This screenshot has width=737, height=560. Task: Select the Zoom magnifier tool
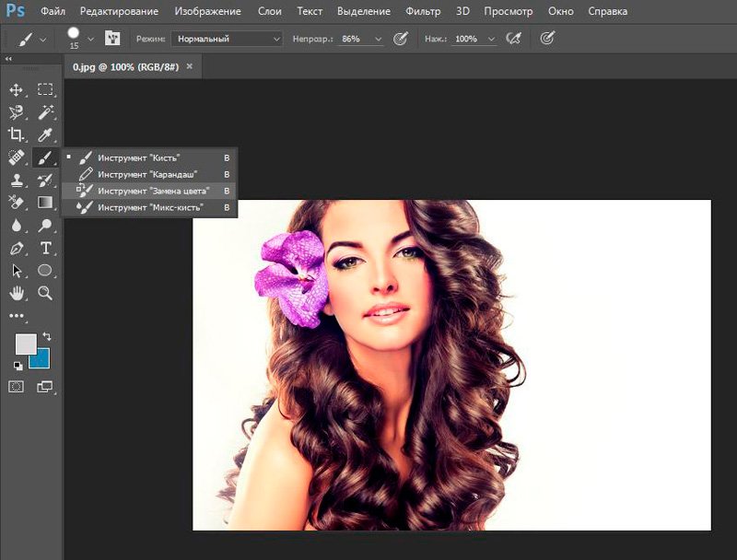pos(45,293)
